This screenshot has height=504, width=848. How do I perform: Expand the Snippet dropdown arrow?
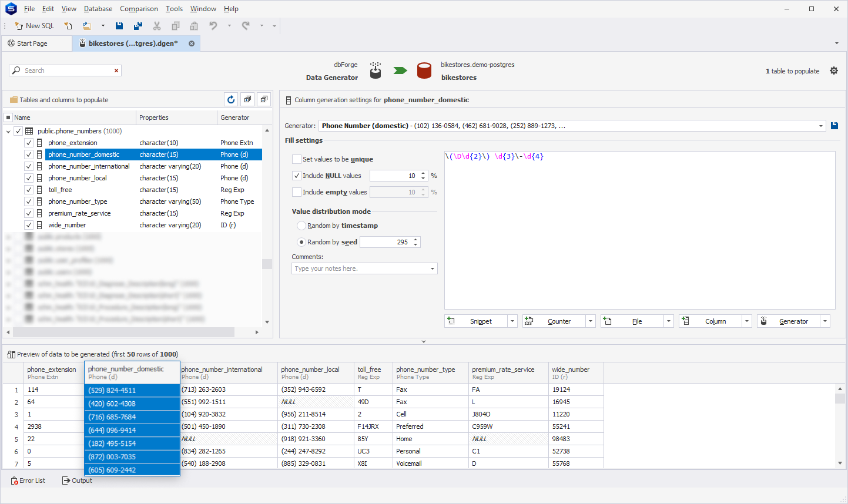click(x=512, y=321)
